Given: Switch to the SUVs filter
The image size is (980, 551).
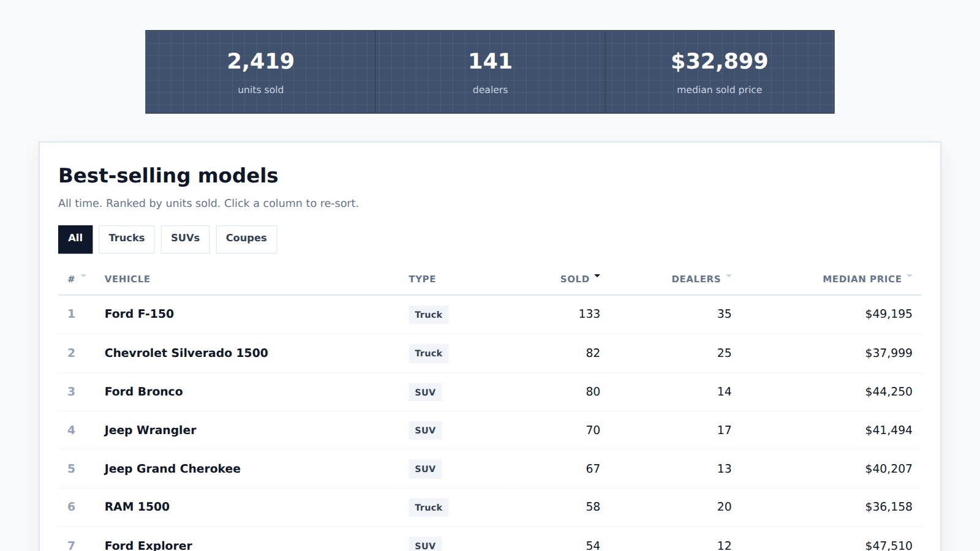Looking at the screenshot, I should click(x=185, y=239).
